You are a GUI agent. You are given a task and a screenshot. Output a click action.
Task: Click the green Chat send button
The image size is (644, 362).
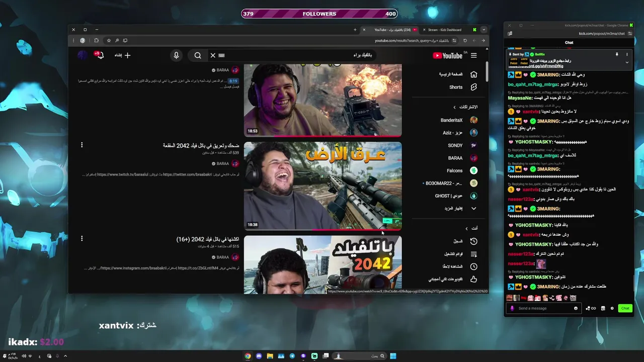(625, 308)
